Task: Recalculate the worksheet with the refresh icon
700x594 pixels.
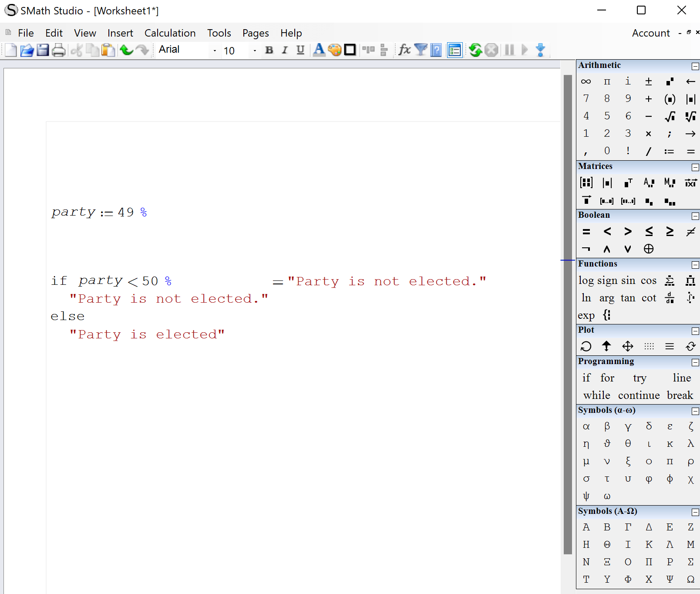Action: (475, 50)
